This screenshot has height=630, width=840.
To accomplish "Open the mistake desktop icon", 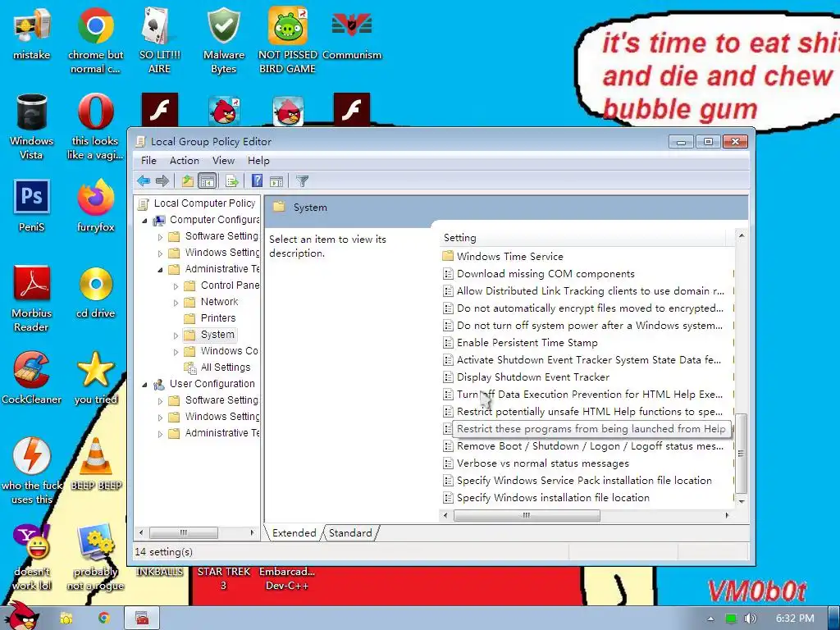I will [x=32, y=34].
